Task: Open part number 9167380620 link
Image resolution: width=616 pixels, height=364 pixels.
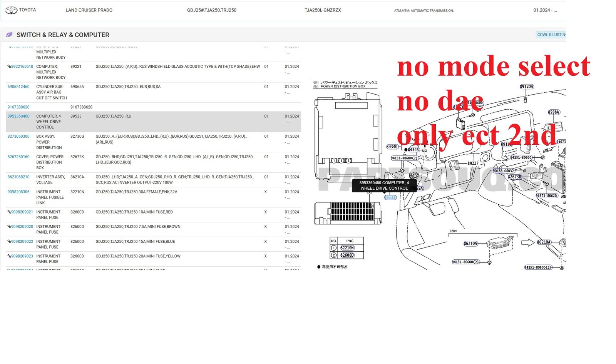Action: (x=18, y=107)
